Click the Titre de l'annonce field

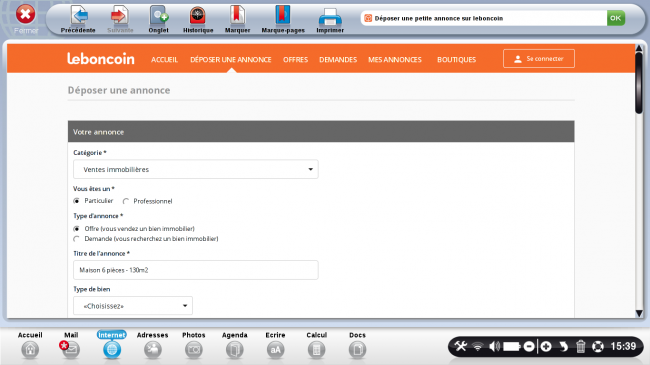[x=196, y=270]
